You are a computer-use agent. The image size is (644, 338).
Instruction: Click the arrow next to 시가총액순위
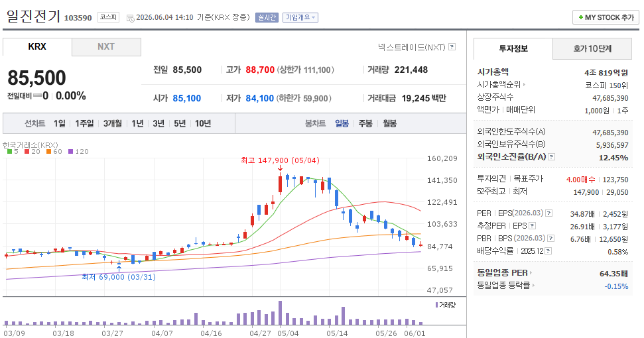tap(524, 85)
